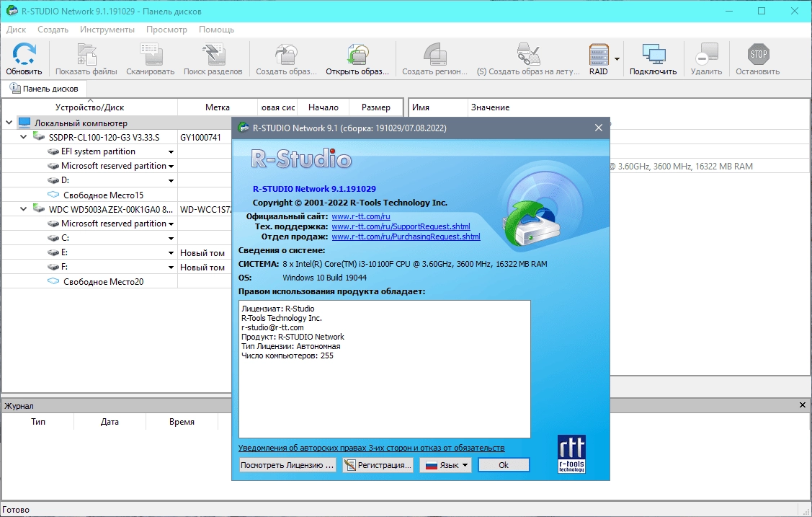
Task: Open the Инструменты menu
Action: tap(107, 30)
